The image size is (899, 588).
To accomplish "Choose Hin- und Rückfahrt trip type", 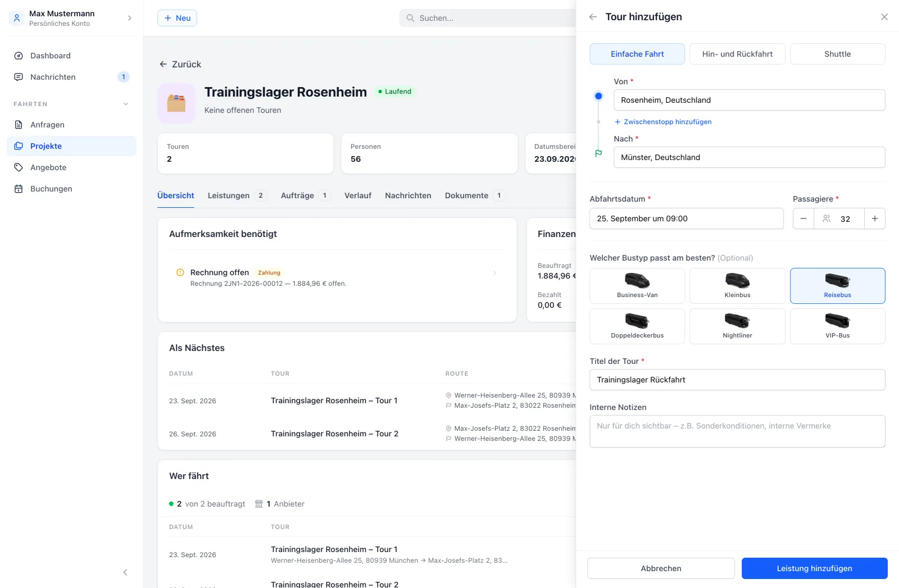I will [x=737, y=54].
